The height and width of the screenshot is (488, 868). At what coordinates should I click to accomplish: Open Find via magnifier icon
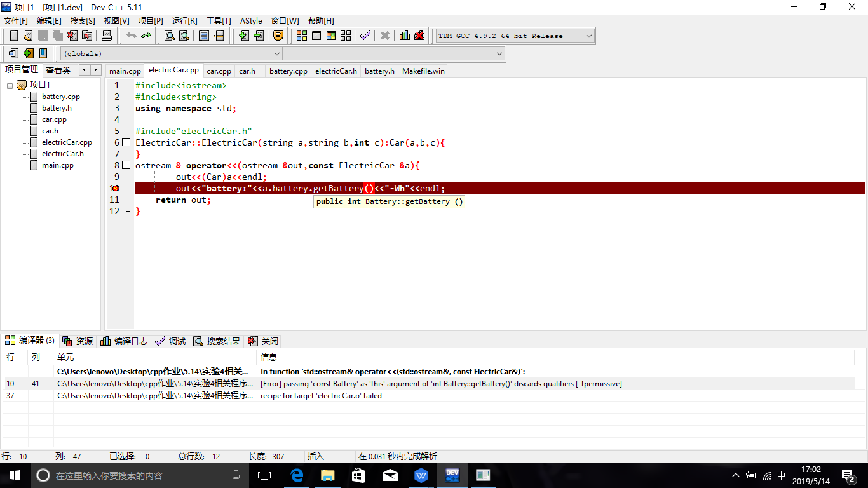170,36
